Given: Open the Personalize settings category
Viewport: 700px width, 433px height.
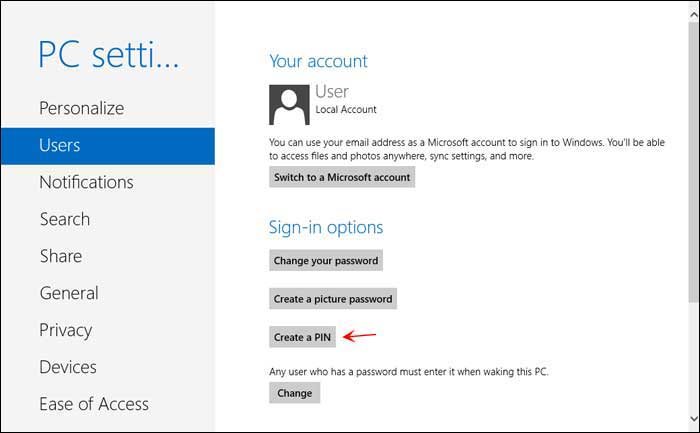Looking at the screenshot, I should tap(82, 108).
